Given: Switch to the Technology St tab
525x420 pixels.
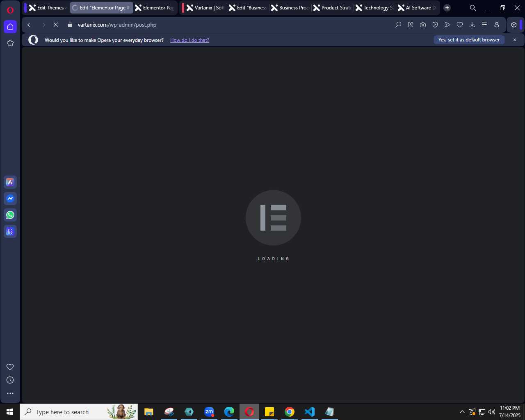Looking at the screenshot, I should [x=375, y=8].
